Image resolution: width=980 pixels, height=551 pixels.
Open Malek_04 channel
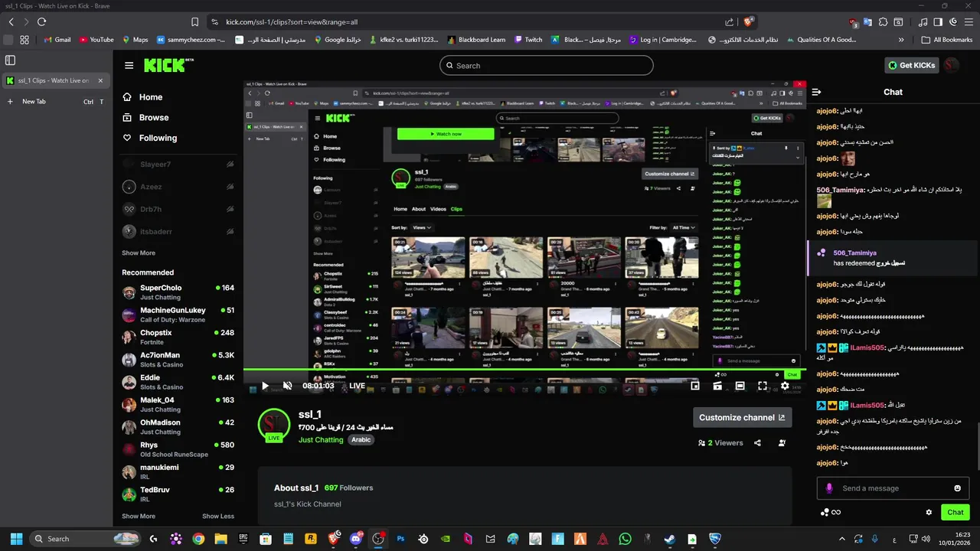coord(178,404)
